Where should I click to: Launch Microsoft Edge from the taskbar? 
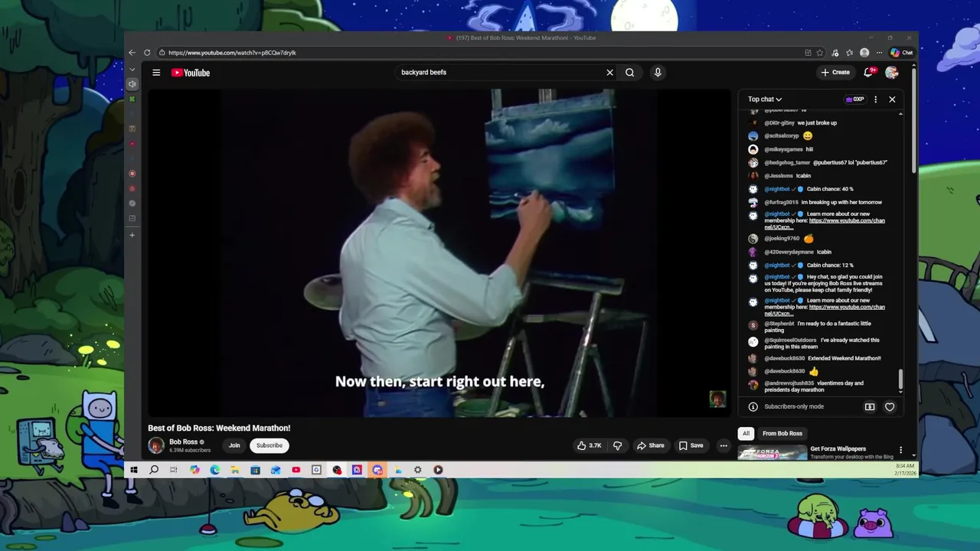pos(215,470)
